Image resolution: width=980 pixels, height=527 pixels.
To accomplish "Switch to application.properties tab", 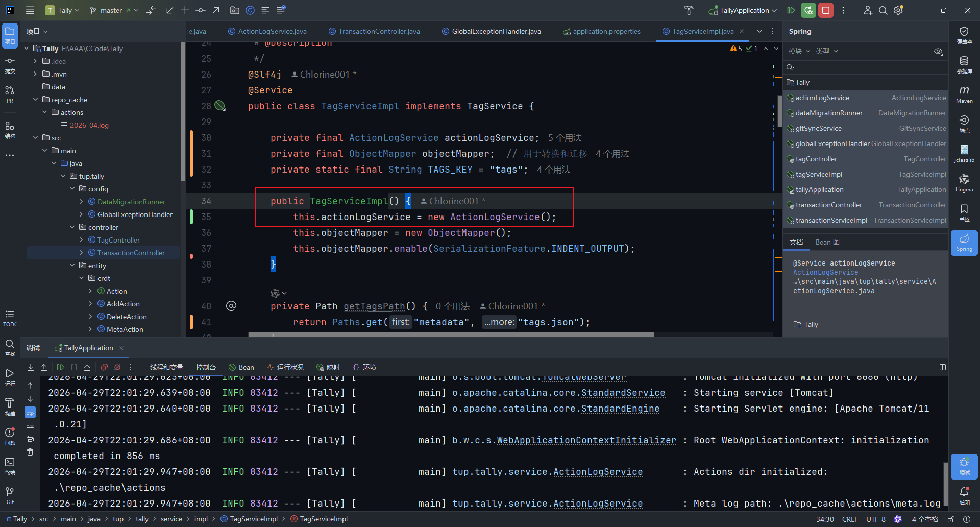I will click(601, 31).
